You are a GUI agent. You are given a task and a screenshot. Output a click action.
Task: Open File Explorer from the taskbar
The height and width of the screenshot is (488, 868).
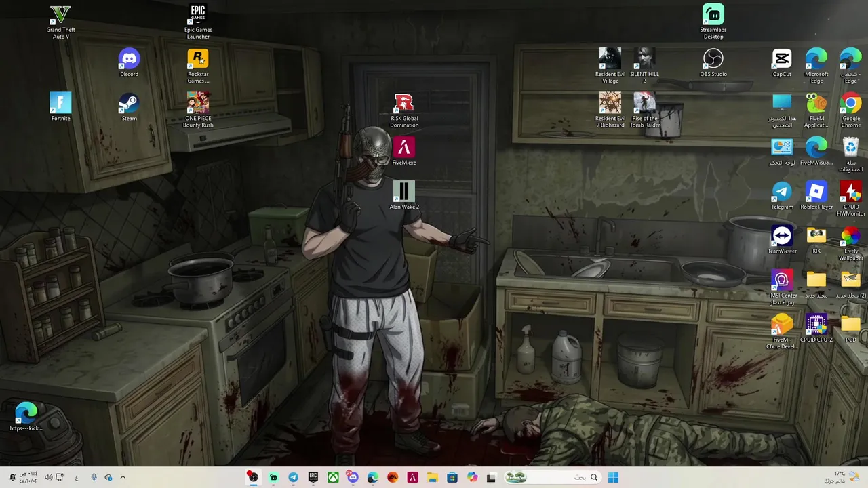point(433,477)
